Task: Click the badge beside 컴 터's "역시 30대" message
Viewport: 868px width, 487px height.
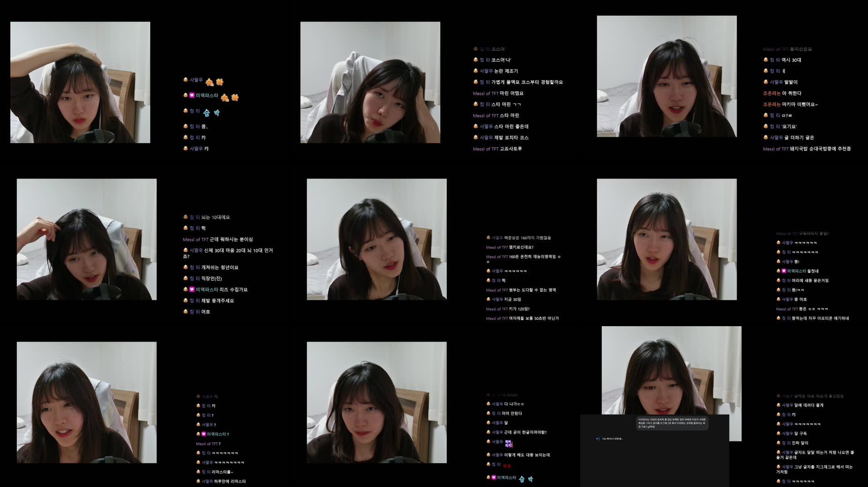Action: tap(766, 59)
